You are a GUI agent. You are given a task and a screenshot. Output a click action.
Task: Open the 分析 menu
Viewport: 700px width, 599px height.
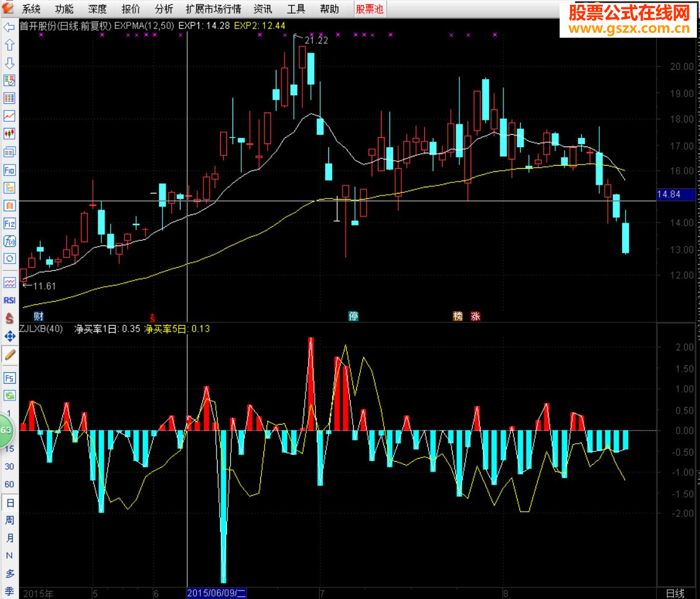(164, 9)
